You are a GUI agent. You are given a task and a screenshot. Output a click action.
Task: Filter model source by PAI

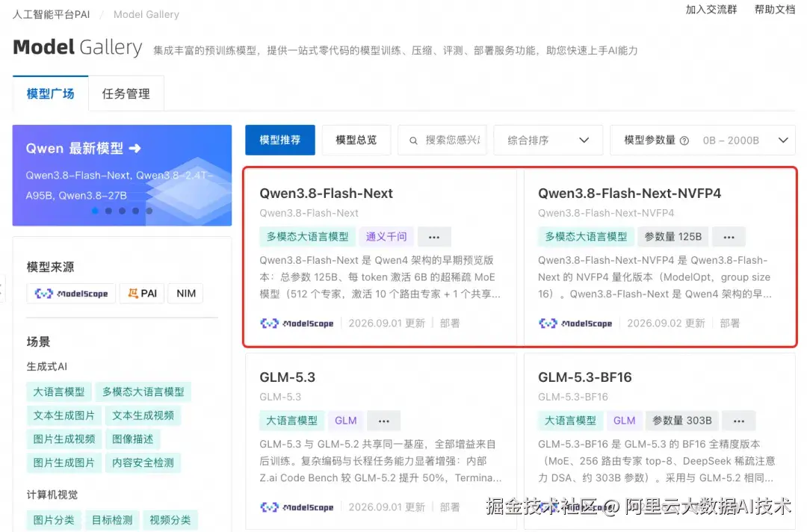click(142, 293)
